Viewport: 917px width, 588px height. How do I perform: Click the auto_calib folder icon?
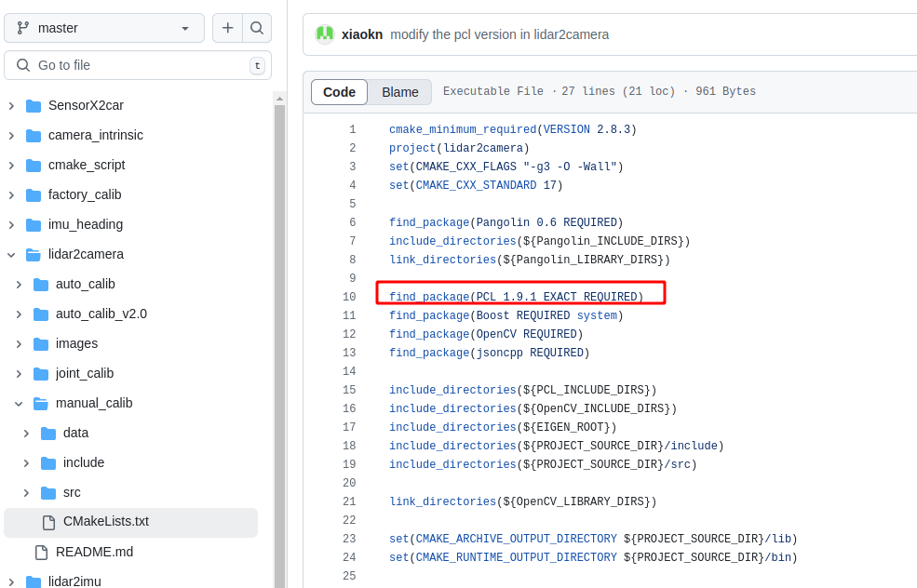pyautogui.click(x=41, y=285)
